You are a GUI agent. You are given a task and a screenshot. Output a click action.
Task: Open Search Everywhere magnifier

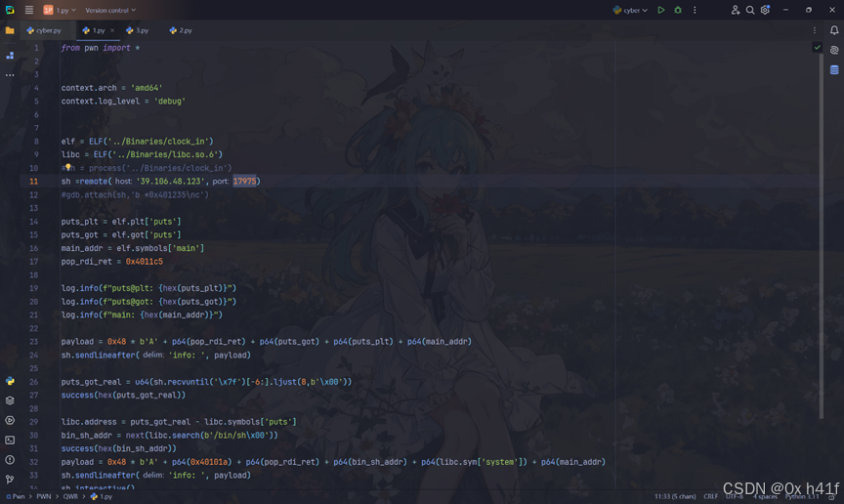[750, 10]
